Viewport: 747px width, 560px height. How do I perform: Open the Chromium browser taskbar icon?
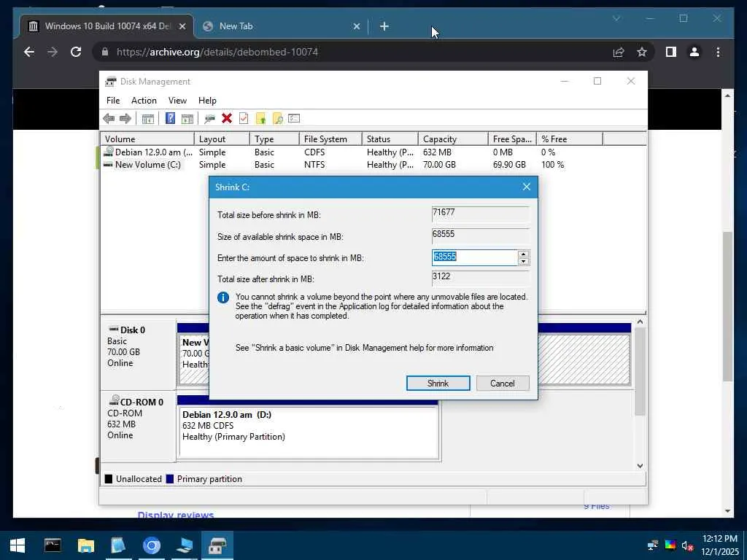coord(152,545)
